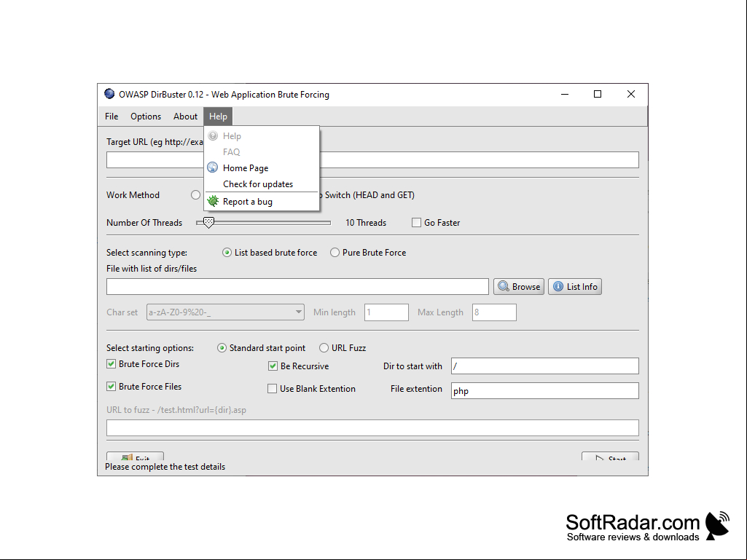Viewport: 747px width, 560px height.
Task: Open the About menu
Action: [x=185, y=117]
